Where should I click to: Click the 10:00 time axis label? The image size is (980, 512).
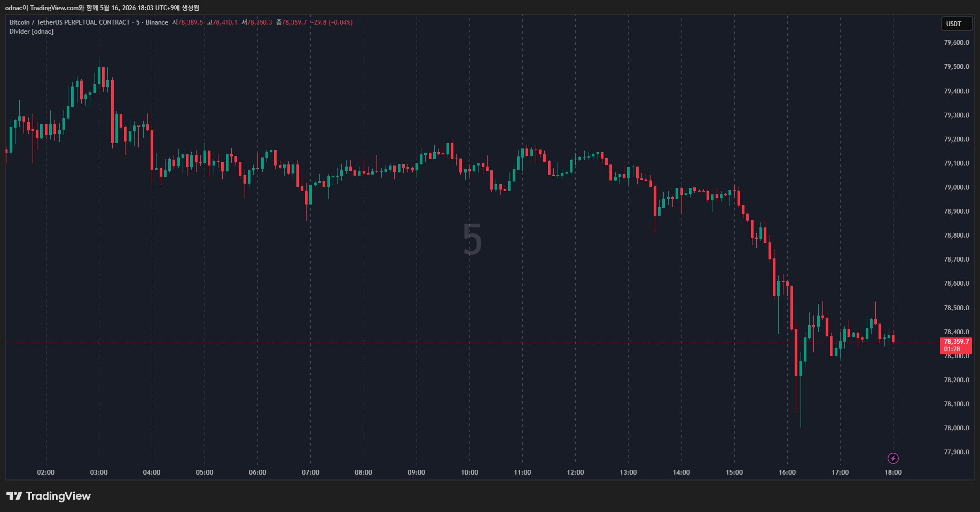[469, 472]
